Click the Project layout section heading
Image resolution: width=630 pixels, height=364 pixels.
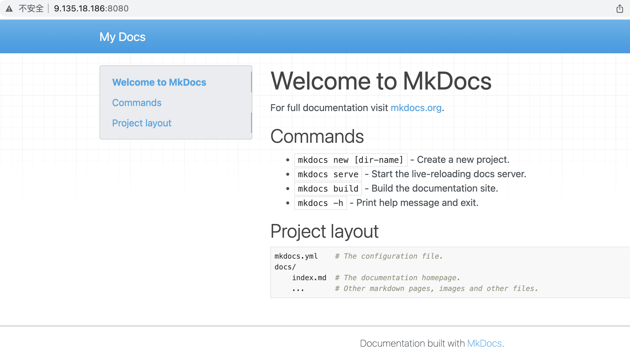point(324,231)
